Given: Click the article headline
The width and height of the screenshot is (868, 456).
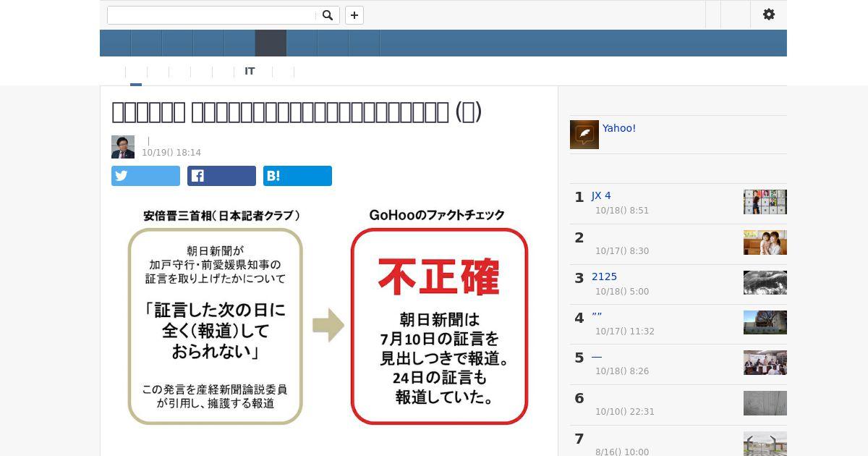Looking at the screenshot, I should [297, 112].
